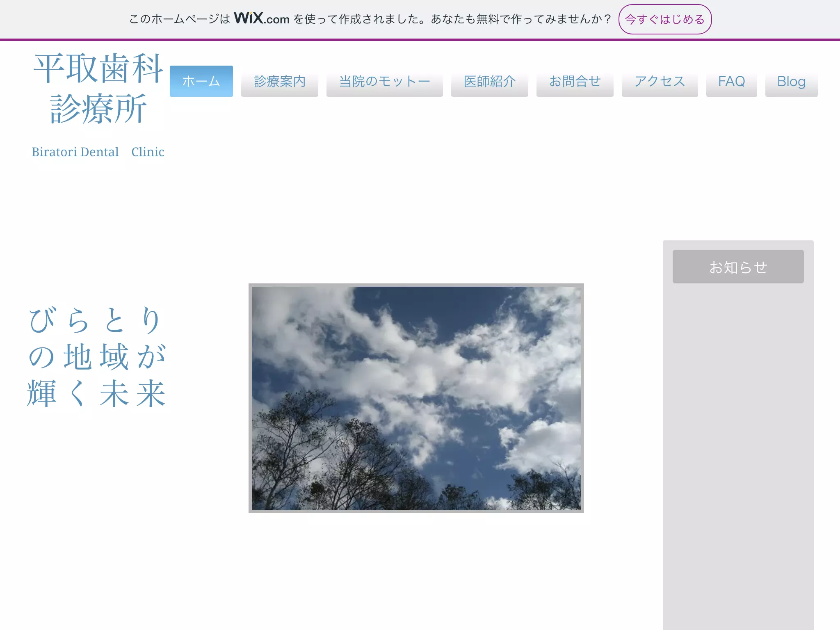This screenshot has height=630, width=840.
Task: Go to the 診療案内 menu item
Action: click(280, 81)
